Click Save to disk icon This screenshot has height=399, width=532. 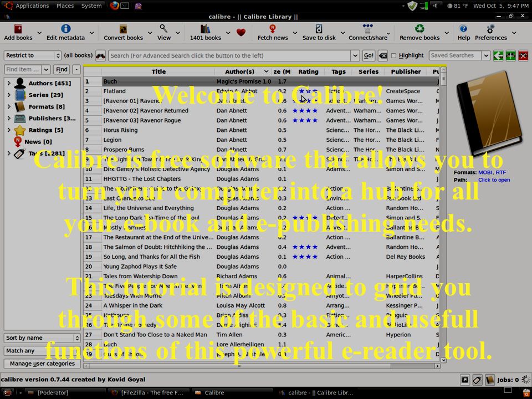click(319, 28)
